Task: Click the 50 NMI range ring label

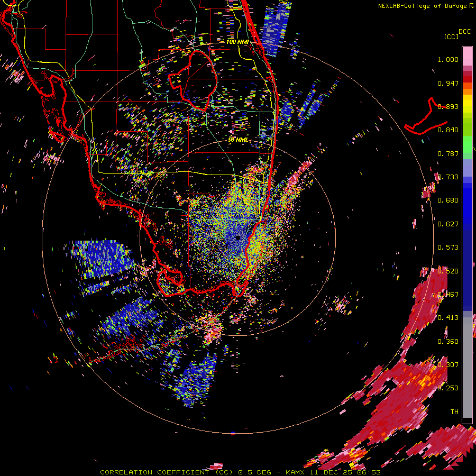Action: [x=238, y=140]
